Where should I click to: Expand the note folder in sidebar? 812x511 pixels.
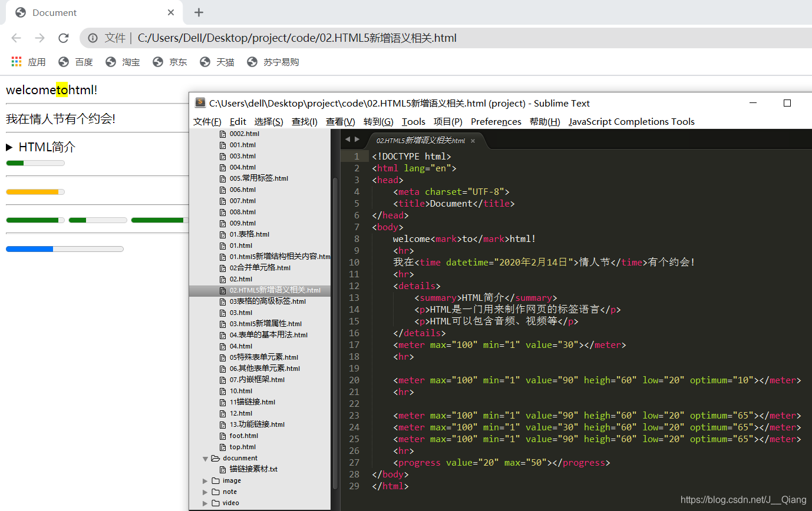click(205, 492)
